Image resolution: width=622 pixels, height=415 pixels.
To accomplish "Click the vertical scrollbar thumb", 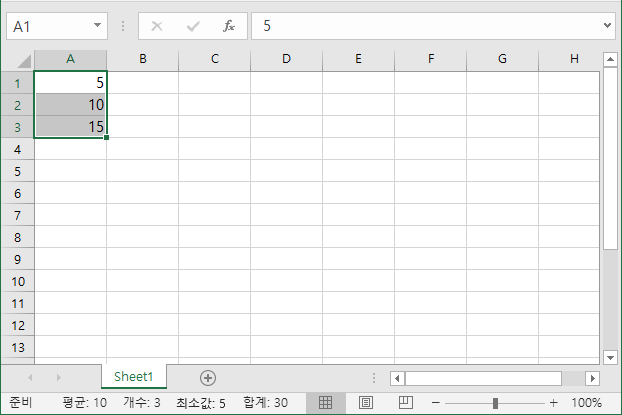I will point(610,159).
